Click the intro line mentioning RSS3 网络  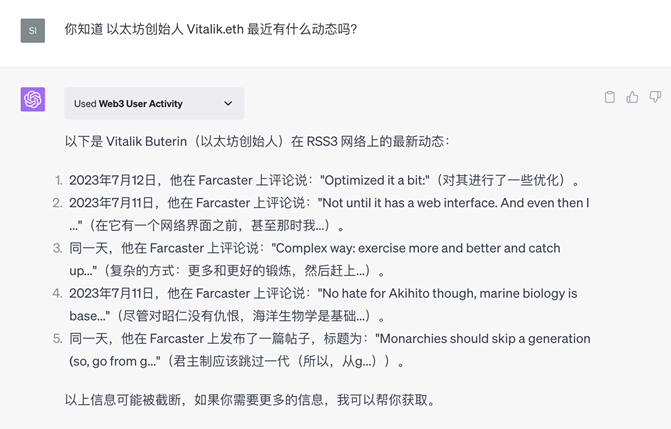257,141
